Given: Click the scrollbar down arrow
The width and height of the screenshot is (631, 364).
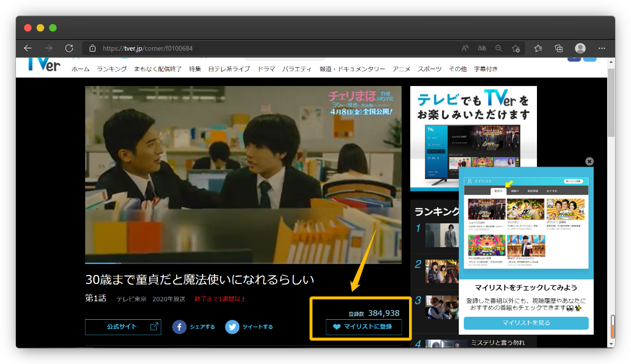Looking at the screenshot, I should [611, 343].
